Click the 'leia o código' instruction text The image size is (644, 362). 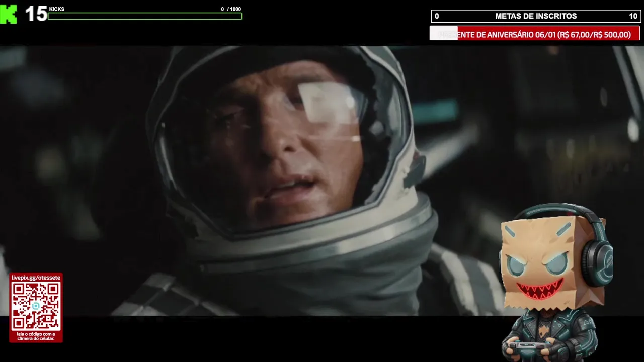(36, 336)
